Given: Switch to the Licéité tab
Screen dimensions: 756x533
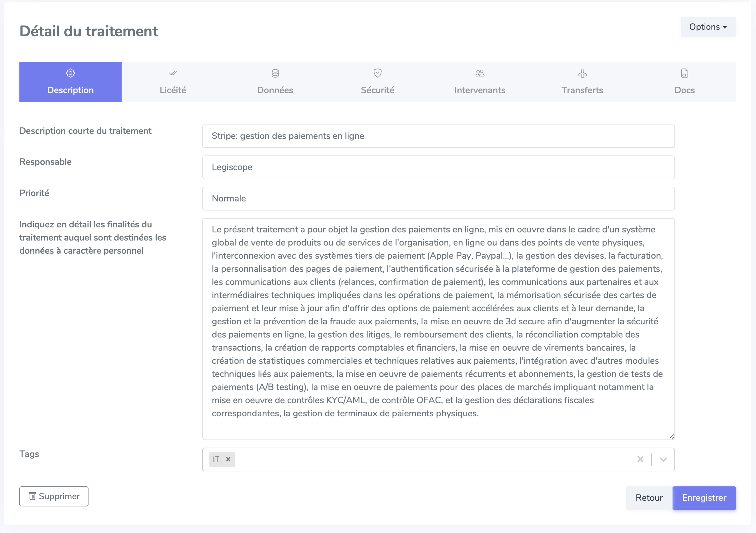Looking at the screenshot, I should [173, 82].
